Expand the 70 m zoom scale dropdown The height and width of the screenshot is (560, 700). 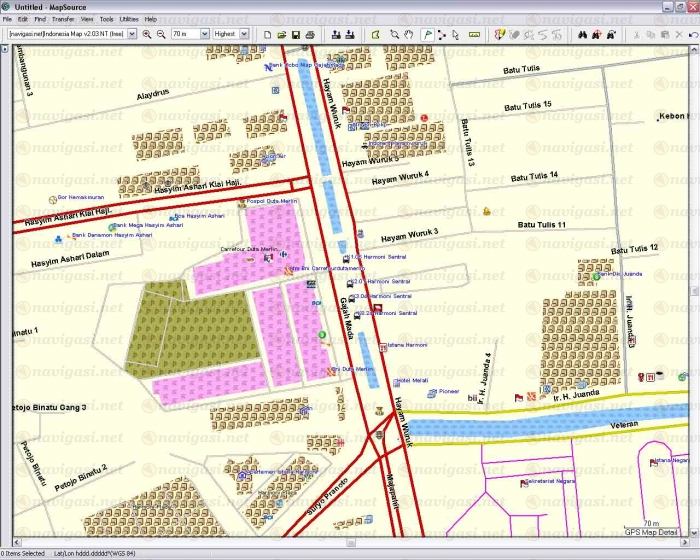(x=204, y=34)
